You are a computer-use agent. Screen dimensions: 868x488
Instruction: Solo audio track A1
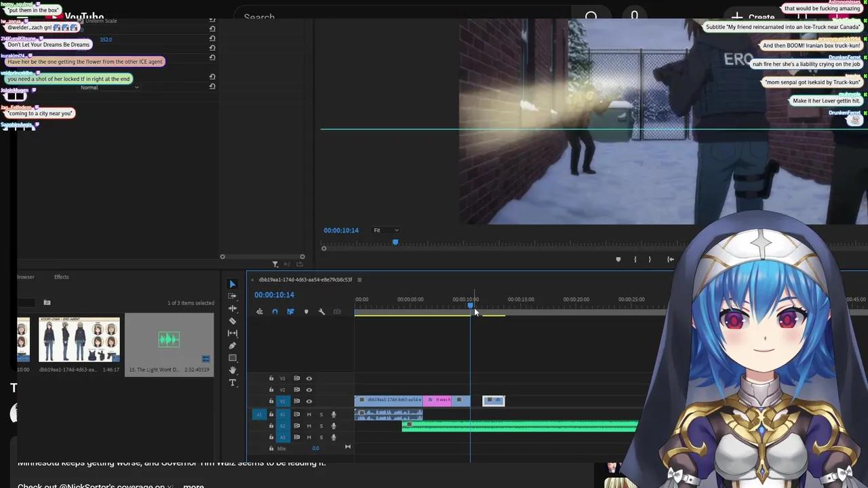(x=321, y=415)
